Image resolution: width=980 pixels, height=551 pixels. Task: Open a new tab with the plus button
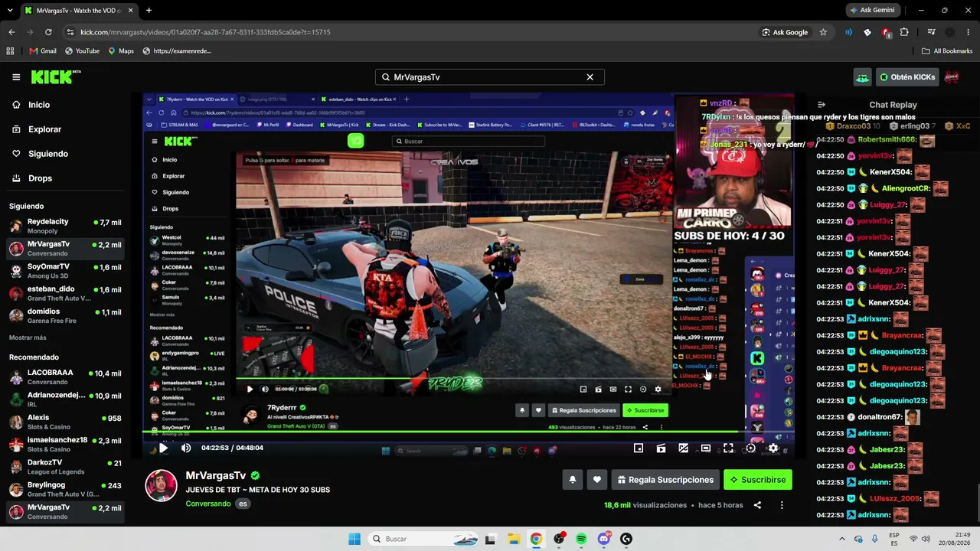pyautogui.click(x=149, y=10)
